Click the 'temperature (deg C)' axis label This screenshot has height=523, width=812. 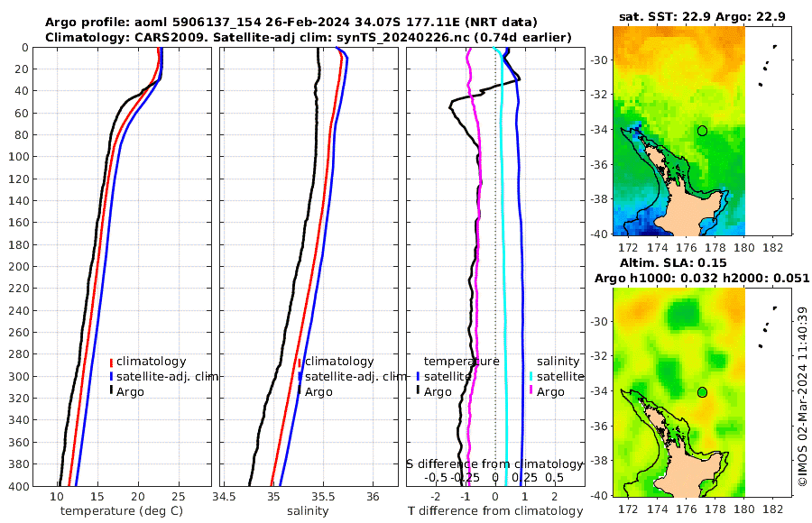click(x=122, y=511)
